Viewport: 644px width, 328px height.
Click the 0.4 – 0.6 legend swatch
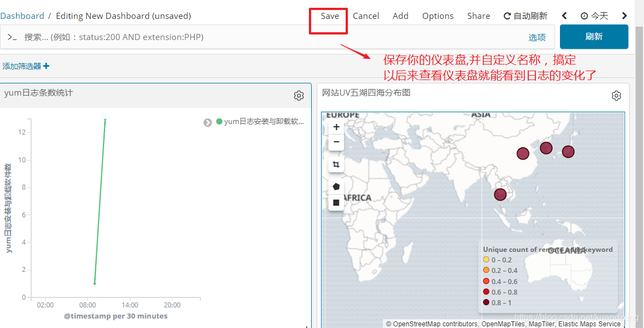coord(486,281)
